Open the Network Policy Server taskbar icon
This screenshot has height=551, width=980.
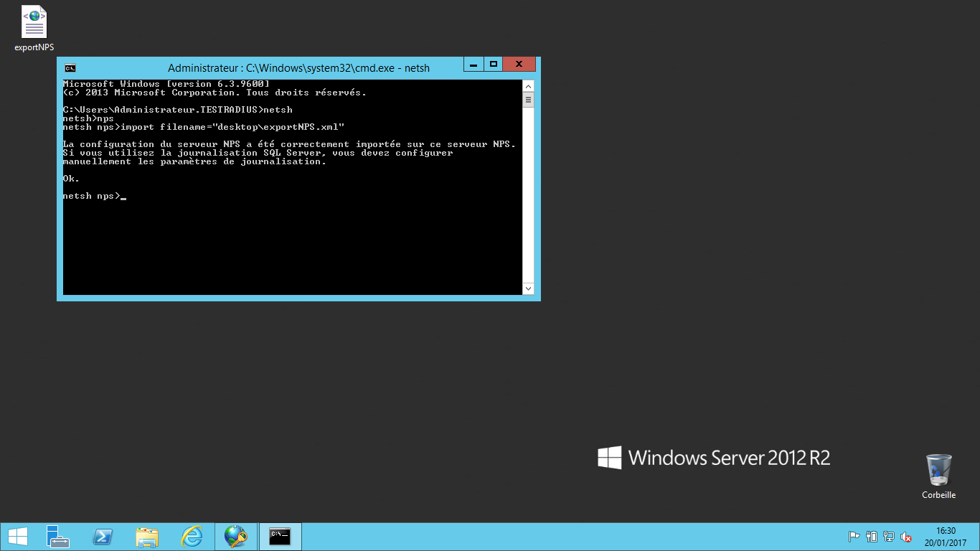coord(235,537)
